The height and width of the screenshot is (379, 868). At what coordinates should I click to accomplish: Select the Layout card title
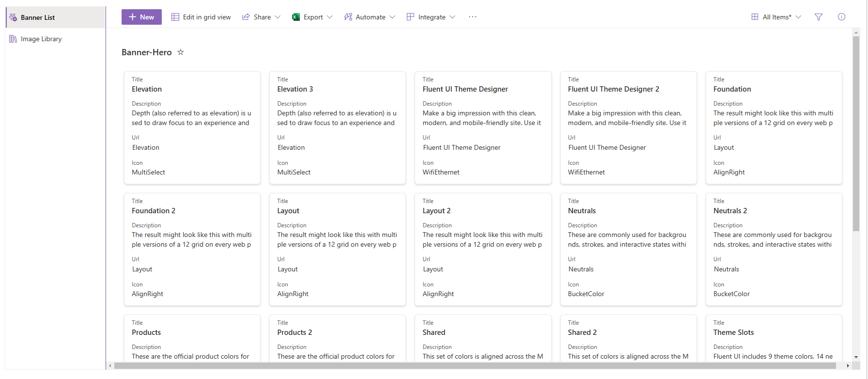click(288, 211)
